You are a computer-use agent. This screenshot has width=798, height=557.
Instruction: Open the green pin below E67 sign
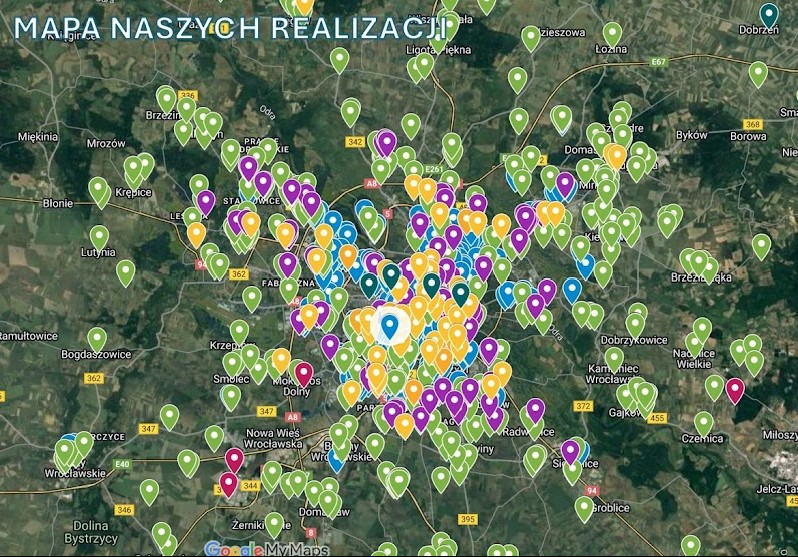pos(758,73)
